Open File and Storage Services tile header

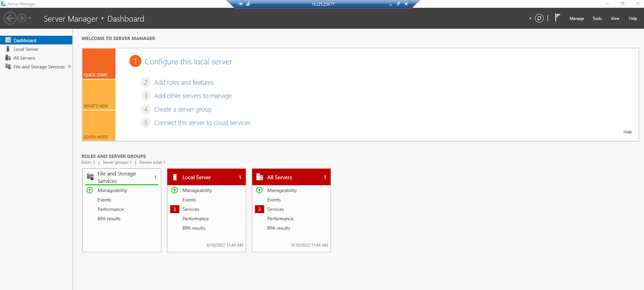122,177
